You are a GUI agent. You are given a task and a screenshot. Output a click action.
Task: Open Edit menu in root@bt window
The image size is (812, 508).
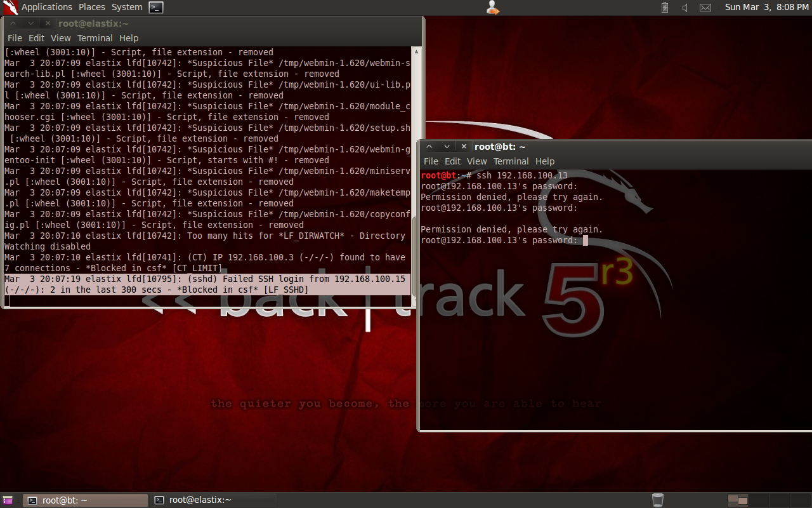(x=453, y=161)
